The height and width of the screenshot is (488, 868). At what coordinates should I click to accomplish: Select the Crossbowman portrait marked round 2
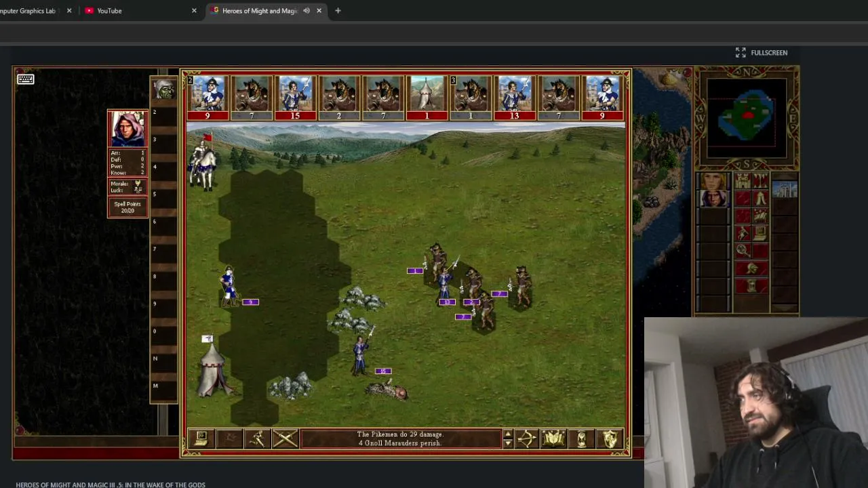click(x=208, y=98)
